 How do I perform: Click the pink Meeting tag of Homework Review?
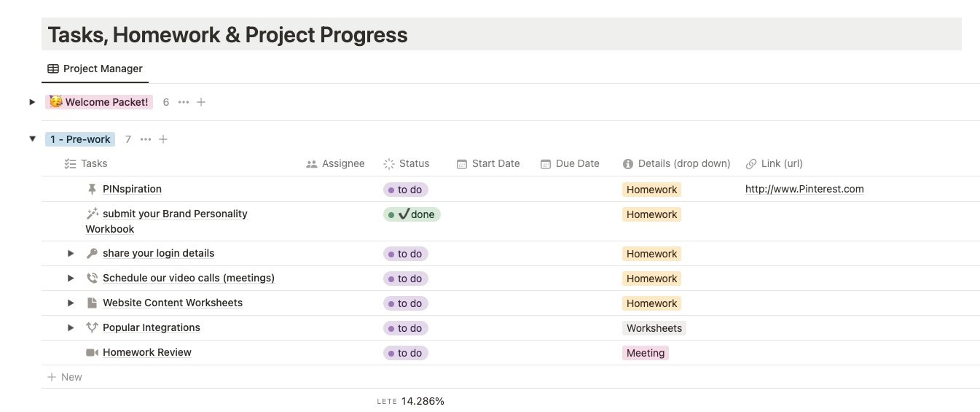click(646, 353)
